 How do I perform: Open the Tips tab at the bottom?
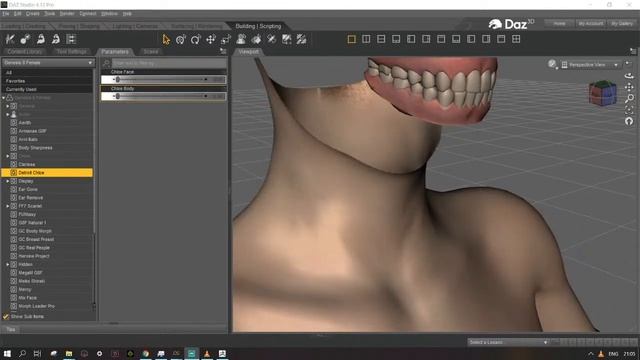11,329
